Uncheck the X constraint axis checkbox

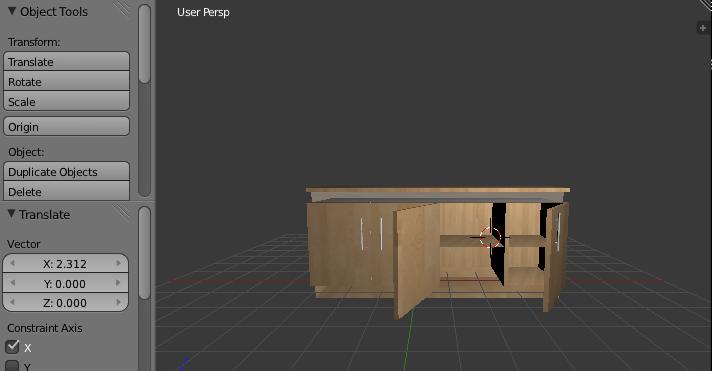(12, 347)
